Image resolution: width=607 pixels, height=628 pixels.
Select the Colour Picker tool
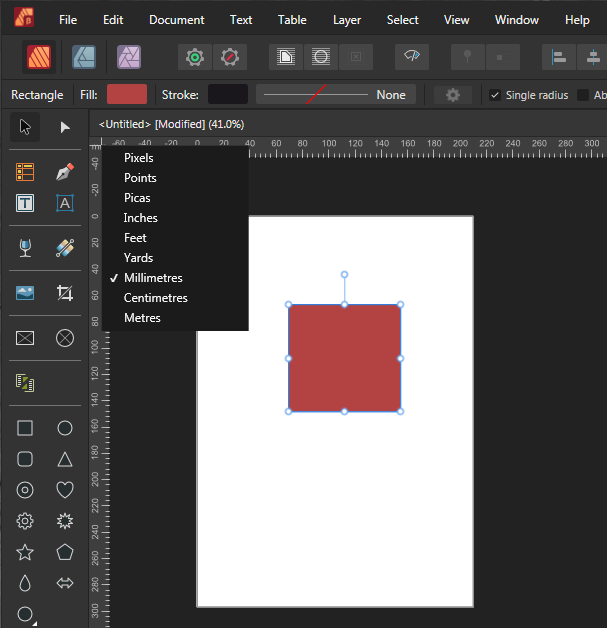[64, 248]
